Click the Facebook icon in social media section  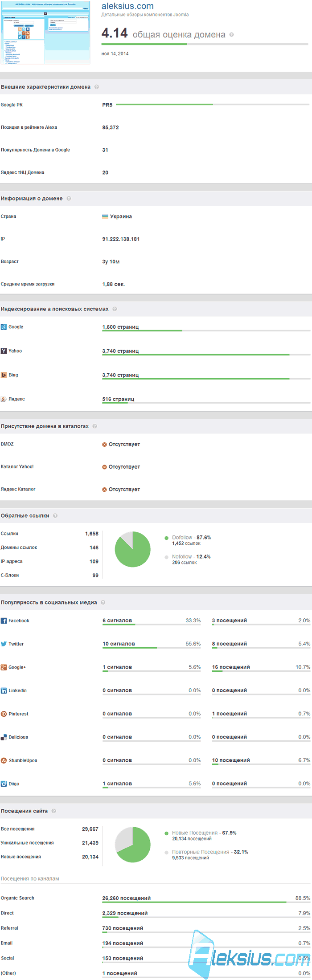4,621
